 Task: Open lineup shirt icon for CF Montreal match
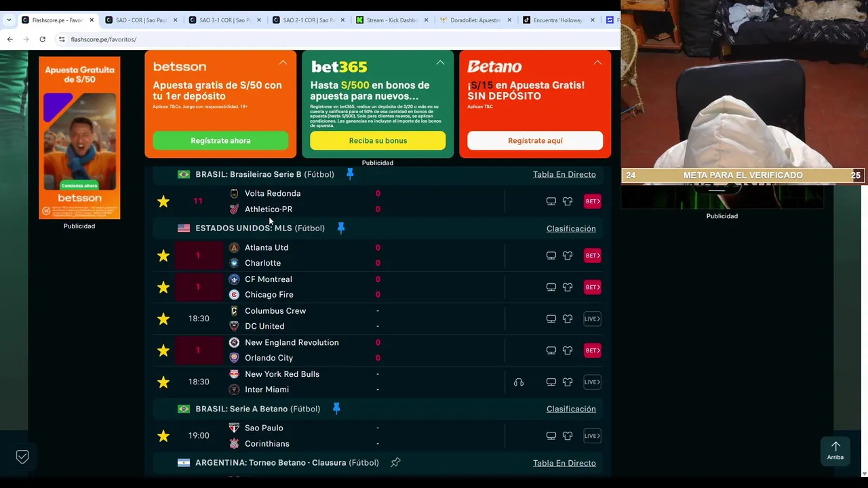[x=568, y=287]
